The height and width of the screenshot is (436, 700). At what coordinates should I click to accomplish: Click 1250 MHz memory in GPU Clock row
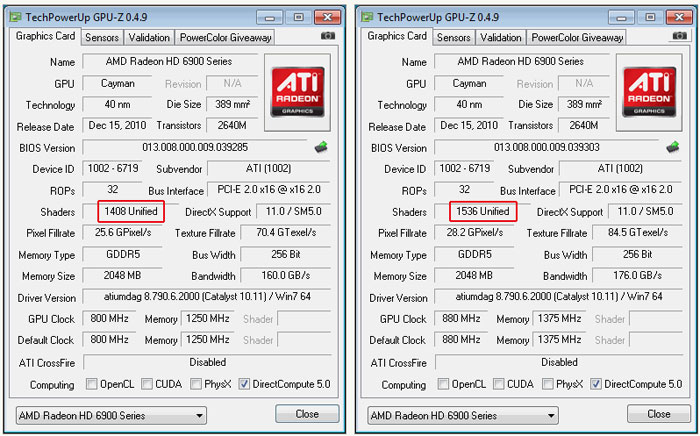pyautogui.click(x=208, y=319)
